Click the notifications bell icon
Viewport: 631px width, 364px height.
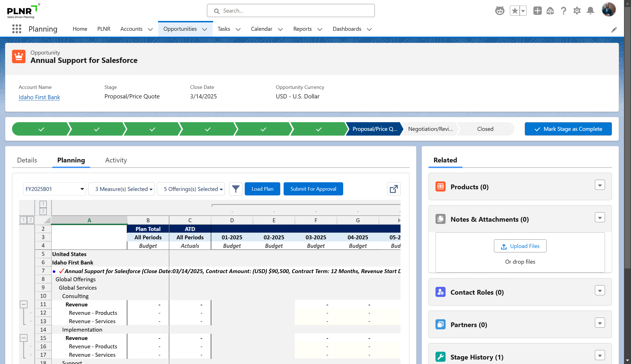click(590, 11)
